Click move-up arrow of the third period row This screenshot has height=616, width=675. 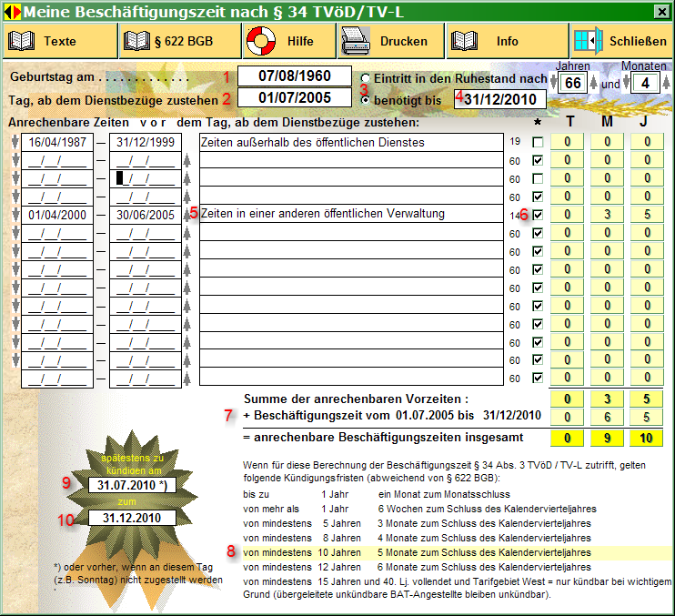[186, 178]
